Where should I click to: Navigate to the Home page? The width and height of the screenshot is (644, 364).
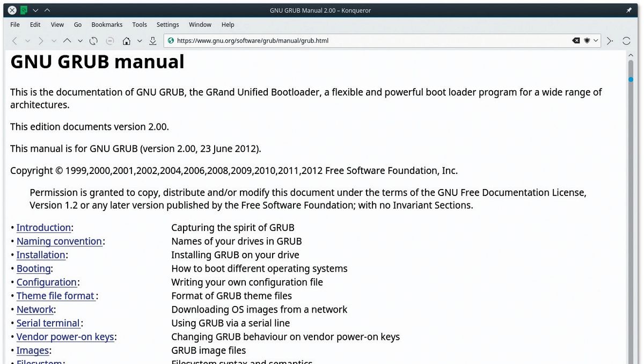(x=126, y=40)
